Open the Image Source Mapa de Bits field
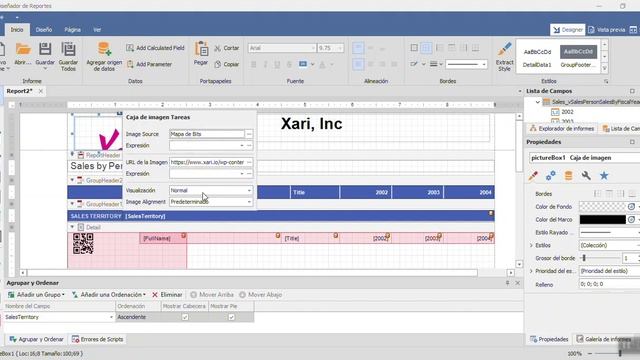Viewport: 640px width, 360px height. pyautogui.click(x=207, y=134)
